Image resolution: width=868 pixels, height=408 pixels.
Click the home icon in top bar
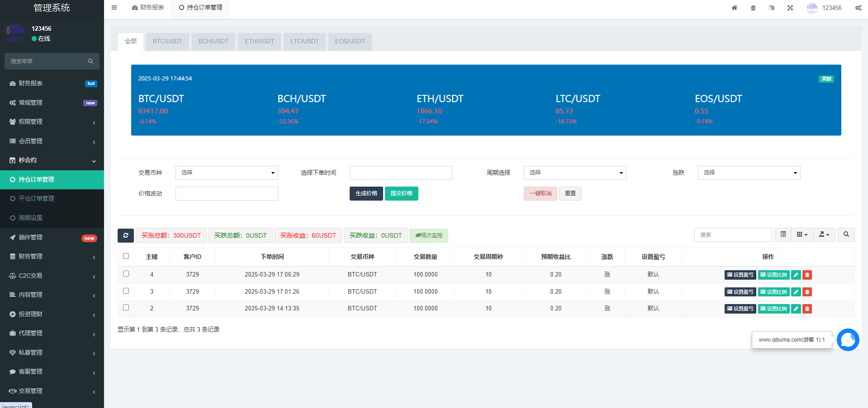tap(734, 8)
